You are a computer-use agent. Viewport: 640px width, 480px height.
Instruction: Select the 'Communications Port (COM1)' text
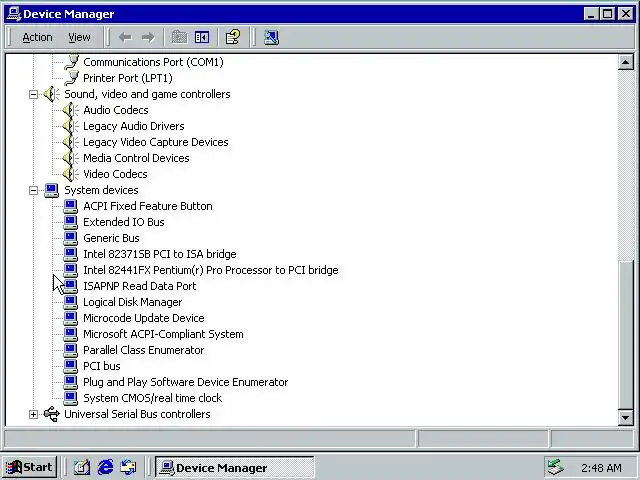coord(153,62)
